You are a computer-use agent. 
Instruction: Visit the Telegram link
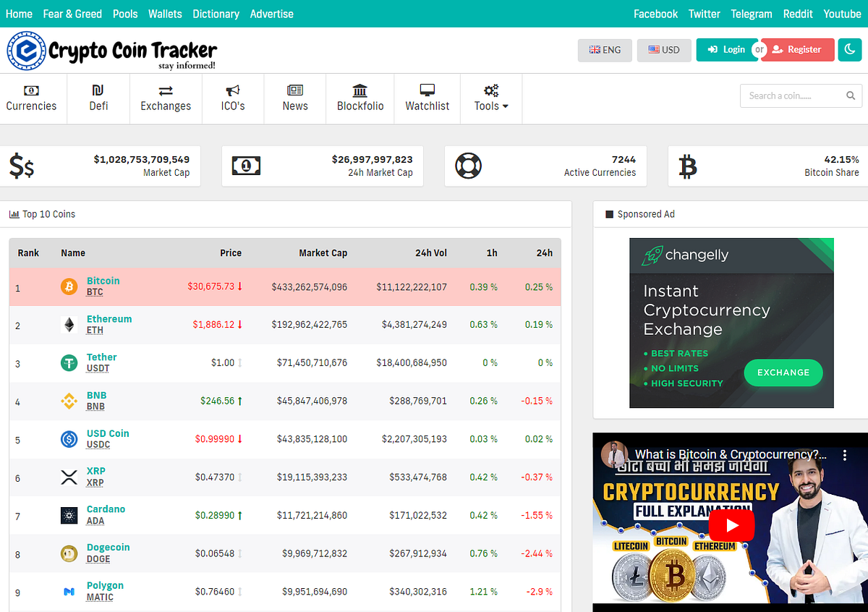[x=752, y=14]
